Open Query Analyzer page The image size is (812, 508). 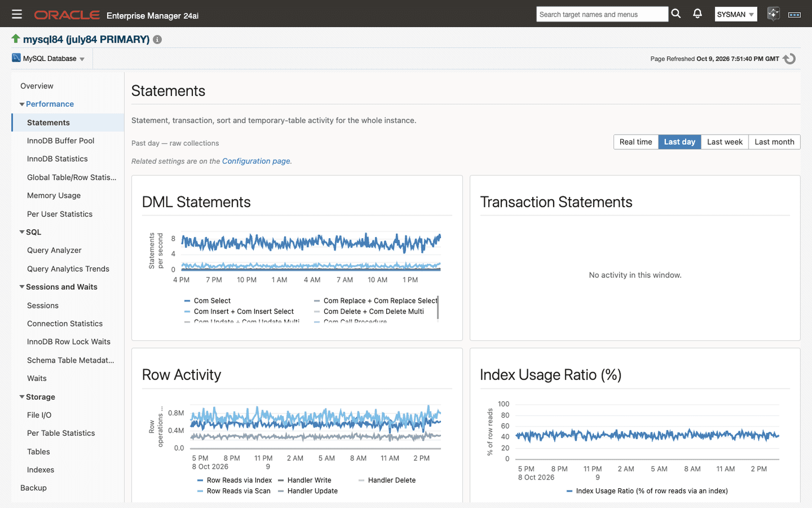pyautogui.click(x=54, y=250)
